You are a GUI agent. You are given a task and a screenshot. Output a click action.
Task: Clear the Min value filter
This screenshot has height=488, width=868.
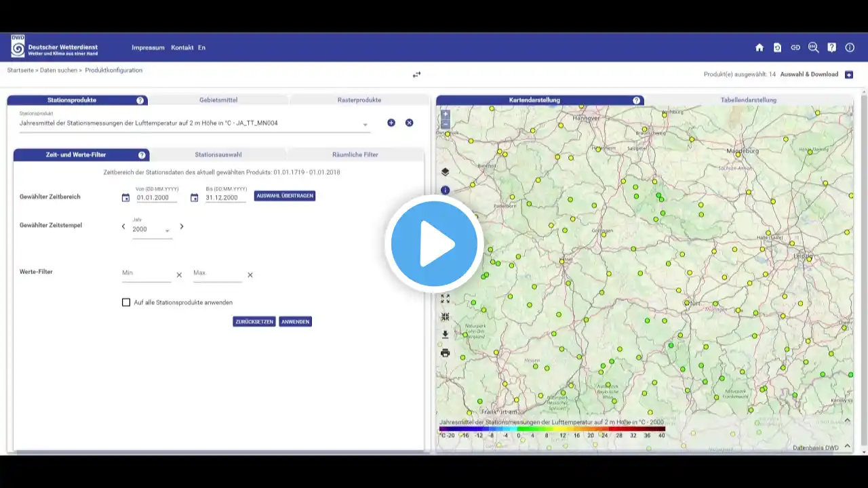(x=179, y=275)
